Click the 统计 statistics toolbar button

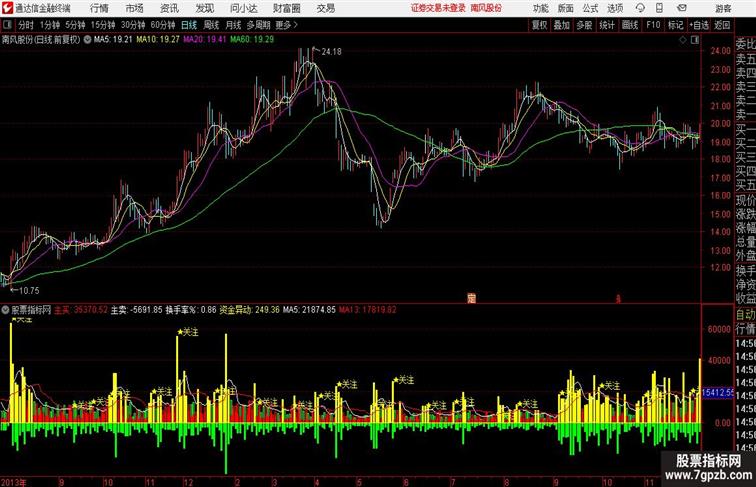(607, 25)
